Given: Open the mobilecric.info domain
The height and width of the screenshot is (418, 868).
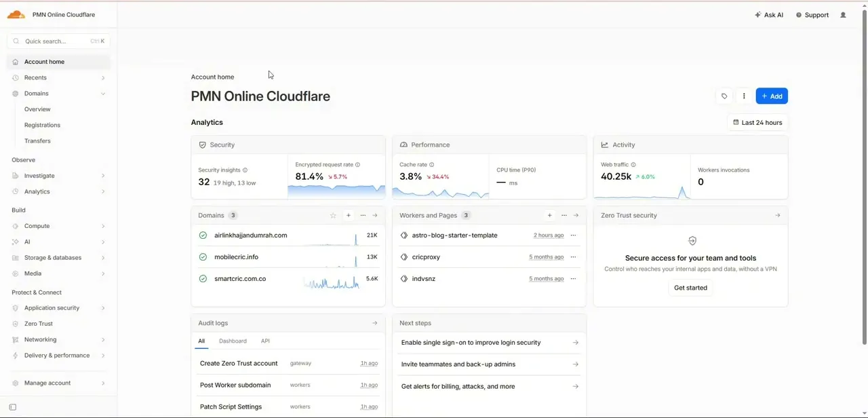Looking at the screenshot, I should [x=236, y=257].
